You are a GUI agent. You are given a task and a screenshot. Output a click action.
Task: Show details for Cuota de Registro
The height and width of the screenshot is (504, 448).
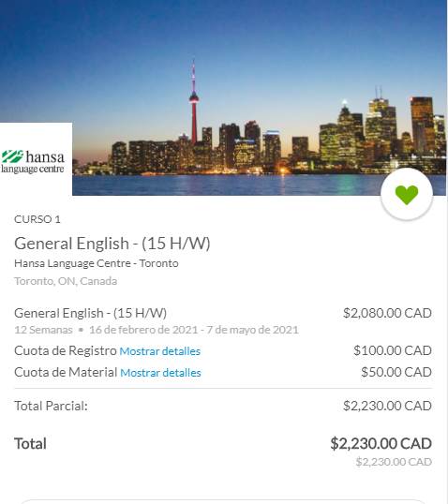pos(160,351)
